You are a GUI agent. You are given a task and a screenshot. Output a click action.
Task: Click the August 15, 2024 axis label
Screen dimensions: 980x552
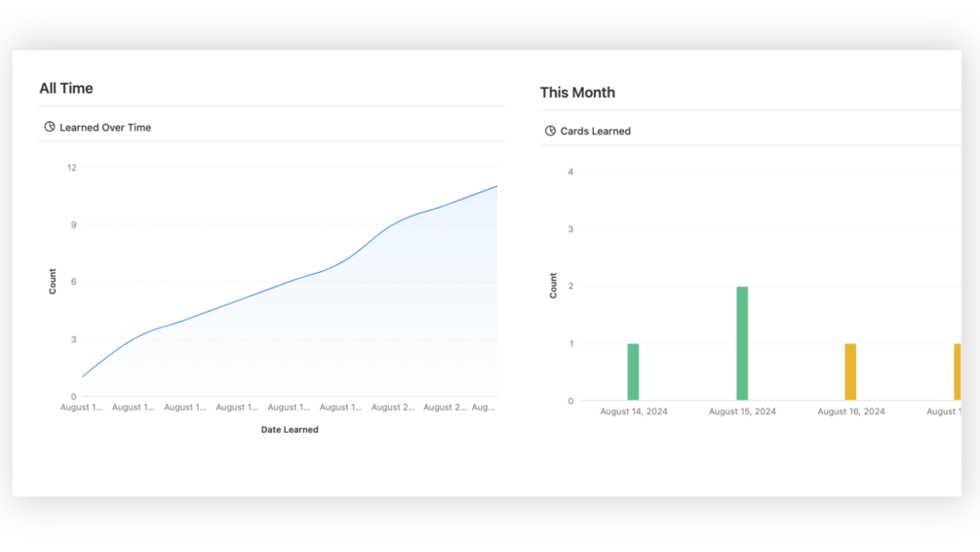(x=742, y=412)
